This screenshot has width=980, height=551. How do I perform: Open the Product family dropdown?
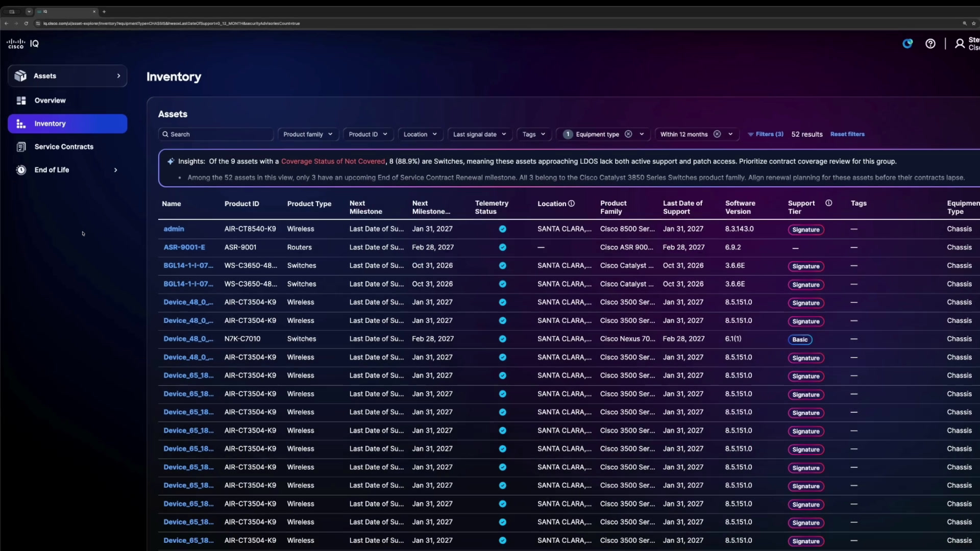coord(308,134)
